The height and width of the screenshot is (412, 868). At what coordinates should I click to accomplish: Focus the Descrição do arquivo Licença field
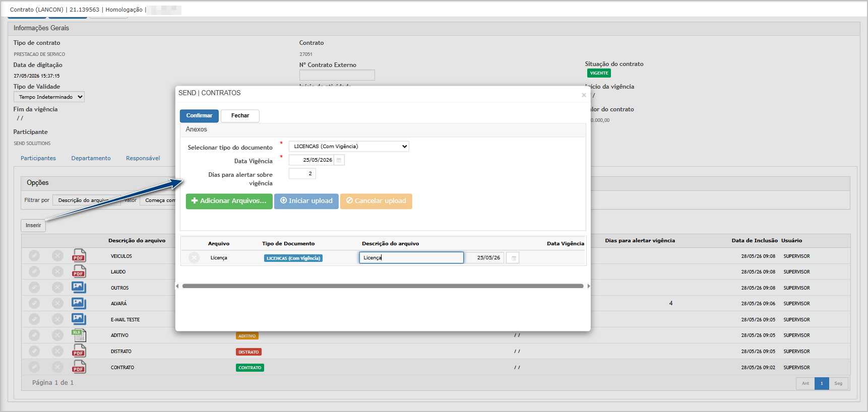(x=411, y=258)
